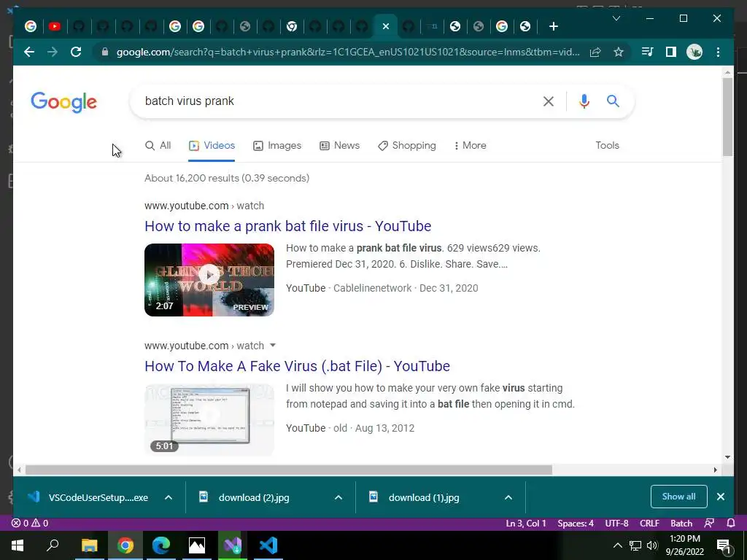Click the vertical page scrollbar

point(727,117)
